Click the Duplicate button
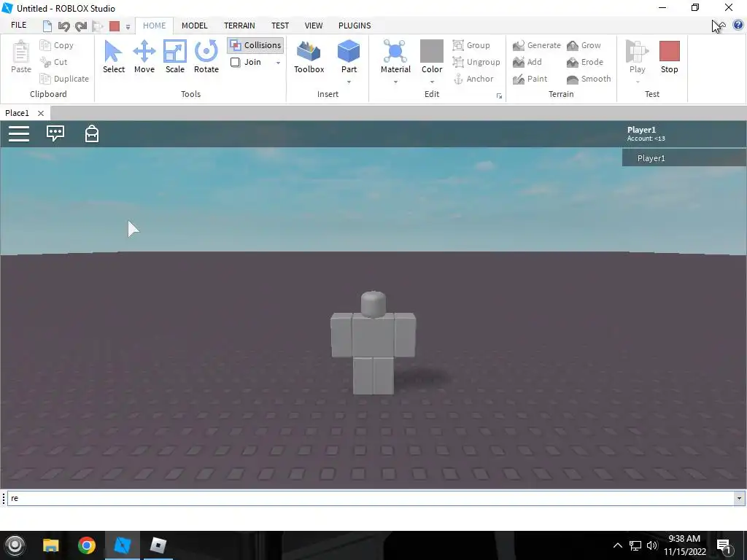The height and width of the screenshot is (560, 747). pyautogui.click(x=64, y=79)
